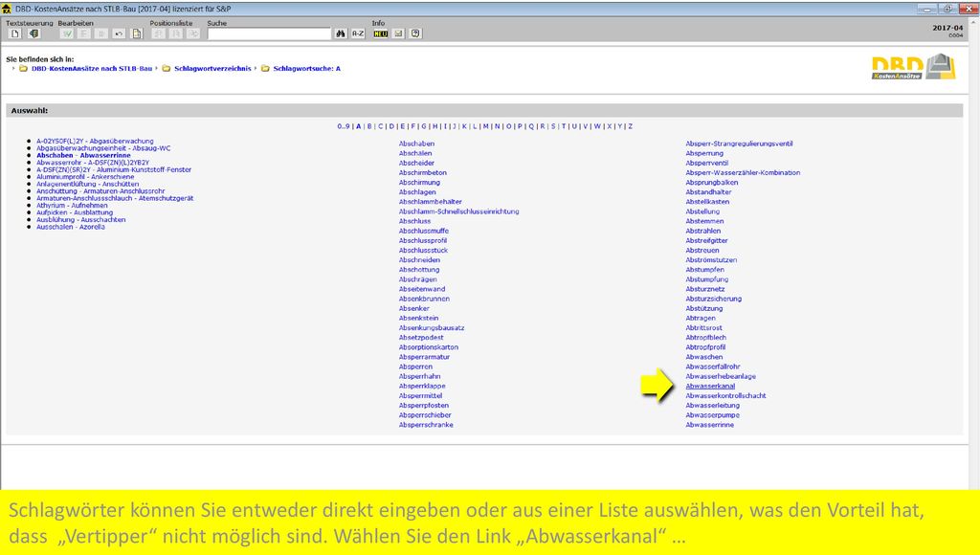Choose keyword Abschaben

click(x=417, y=144)
